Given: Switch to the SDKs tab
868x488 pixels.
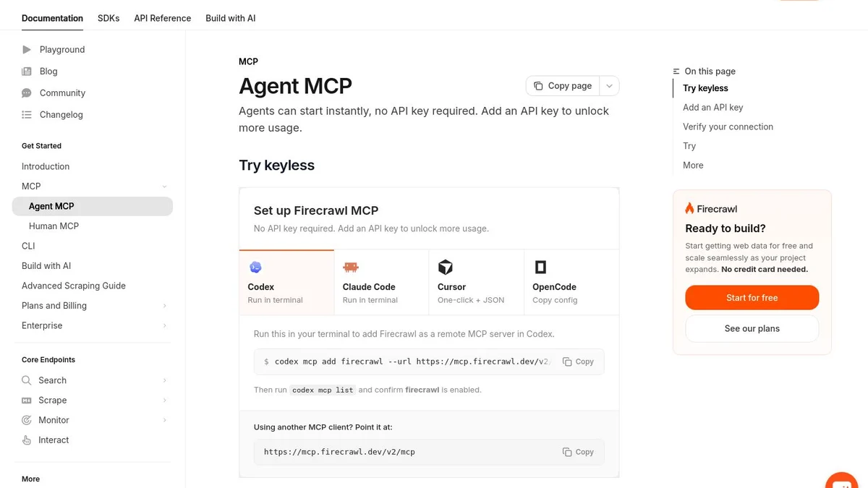Looking at the screenshot, I should [x=109, y=18].
